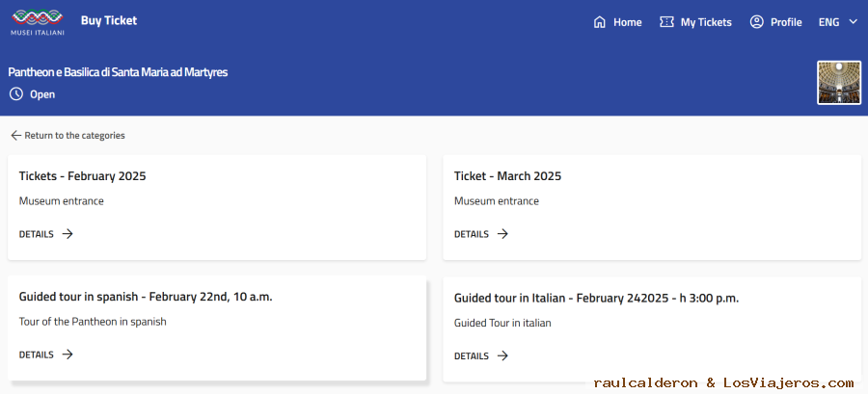Screen dimensions: 868x394
Task: Click the Details arrow for the Italian guided tour
Action: pyautogui.click(x=502, y=355)
